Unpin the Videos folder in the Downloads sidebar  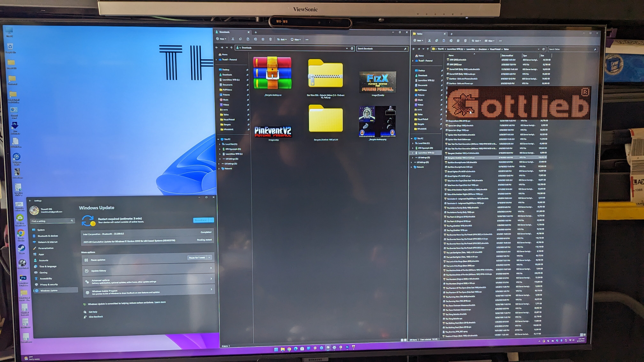point(248,105)
